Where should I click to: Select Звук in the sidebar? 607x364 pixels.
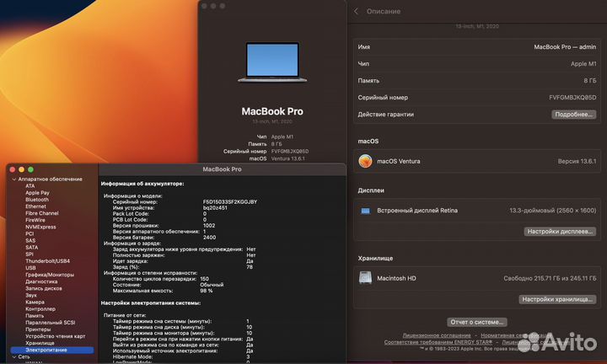pyautogui.click(x=31, y=295)
